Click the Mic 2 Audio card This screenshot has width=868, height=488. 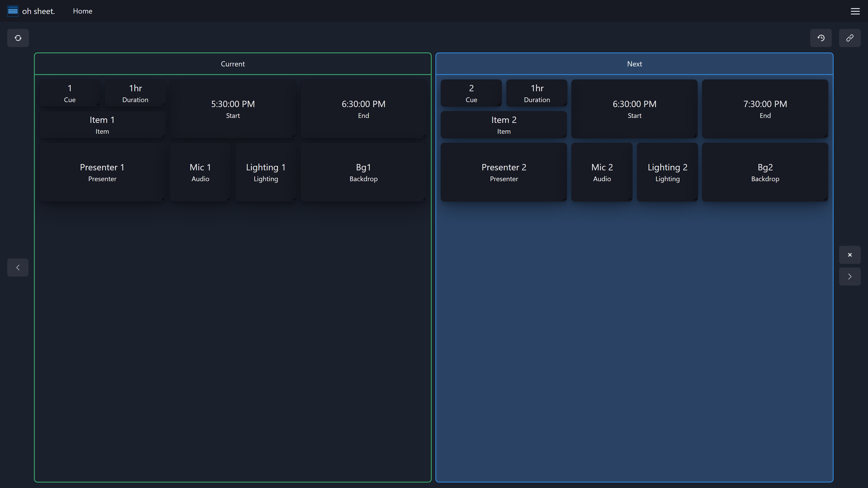602,172
